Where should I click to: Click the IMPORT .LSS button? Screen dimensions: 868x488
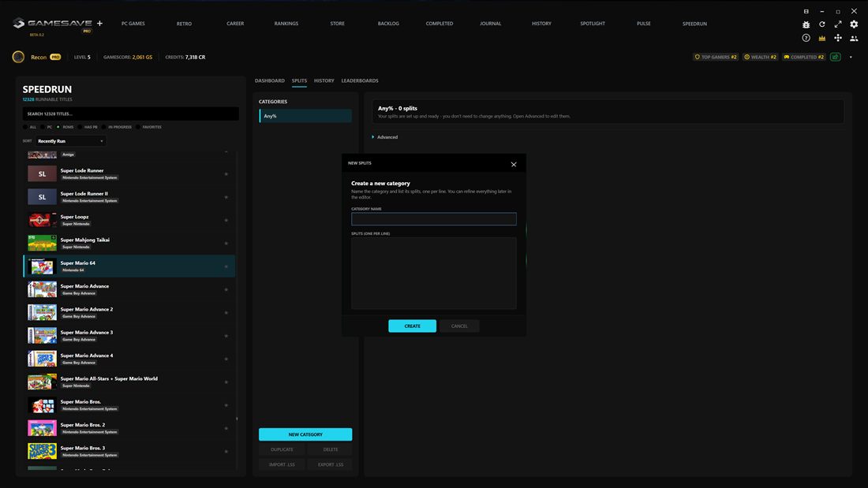point(282,465)
